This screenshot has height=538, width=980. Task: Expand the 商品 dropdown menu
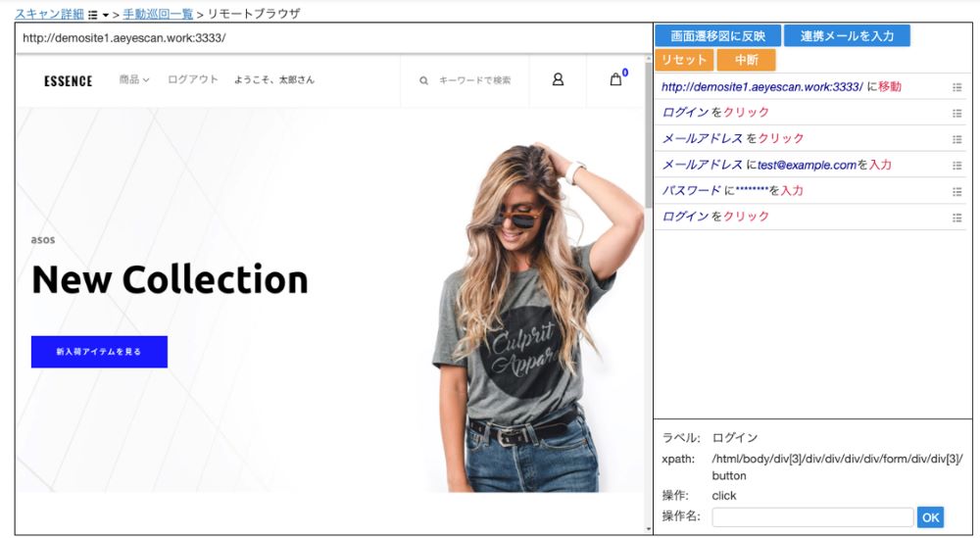coord(133,79)
